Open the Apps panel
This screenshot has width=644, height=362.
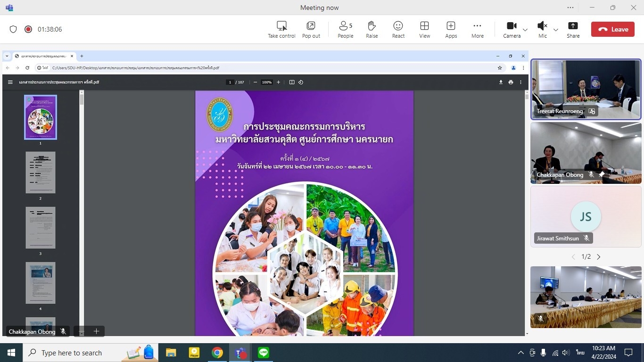pyautogui.click(x=451, y=29)
